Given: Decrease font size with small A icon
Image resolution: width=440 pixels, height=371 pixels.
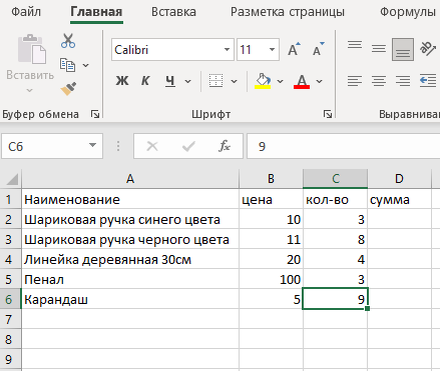Looking at the screenshot, I should point(318,49).
